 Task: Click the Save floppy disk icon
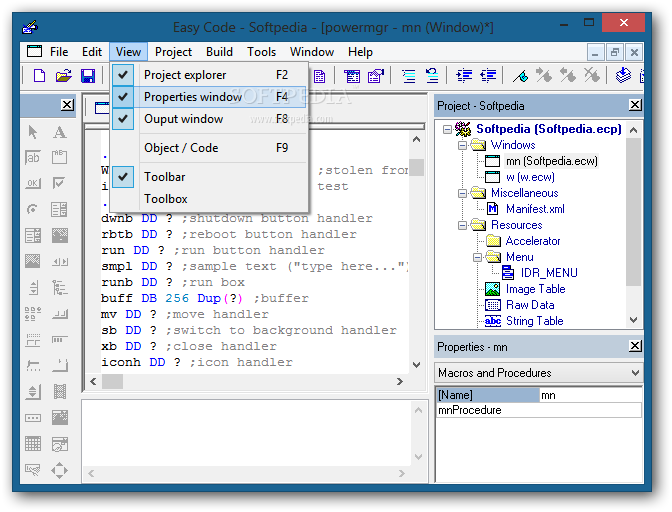[88, 76]
